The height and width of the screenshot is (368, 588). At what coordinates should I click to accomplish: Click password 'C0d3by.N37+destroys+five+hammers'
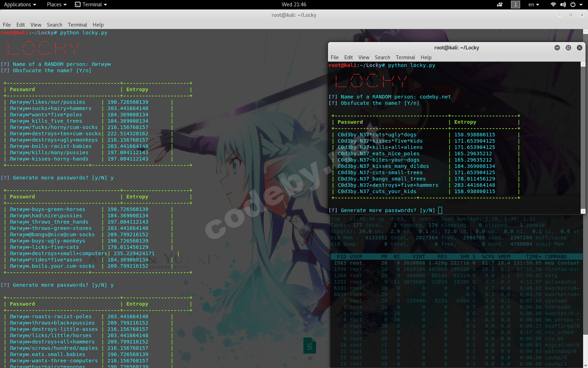388,185
